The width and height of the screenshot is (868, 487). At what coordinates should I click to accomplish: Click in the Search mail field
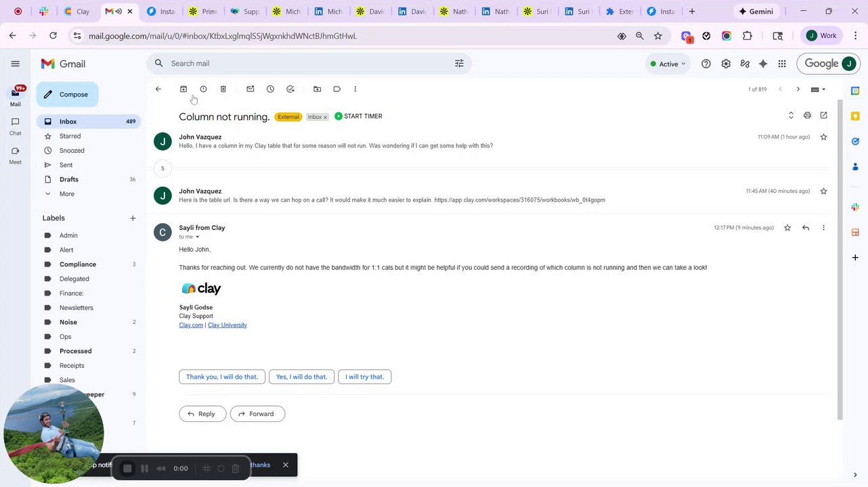pos(308,64)
